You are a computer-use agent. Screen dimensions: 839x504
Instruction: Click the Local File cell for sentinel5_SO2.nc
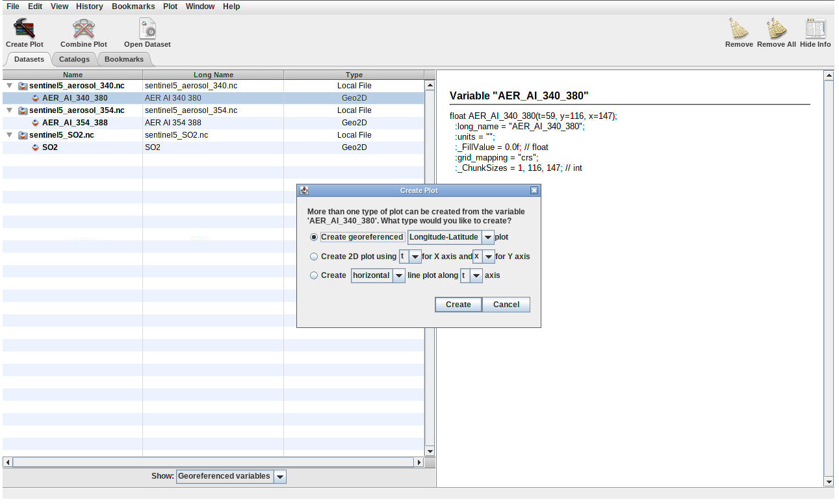[x=354, y=135]
